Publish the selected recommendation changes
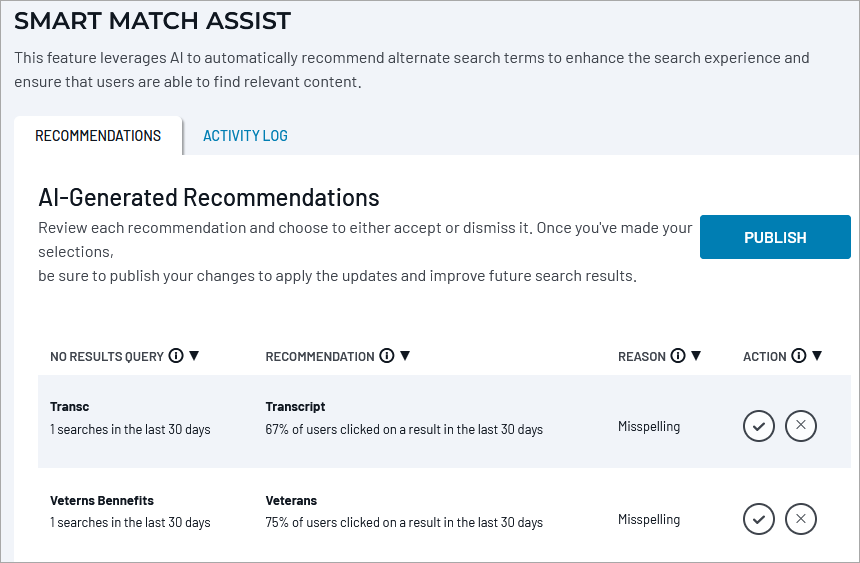 click(x=775, y=237)
